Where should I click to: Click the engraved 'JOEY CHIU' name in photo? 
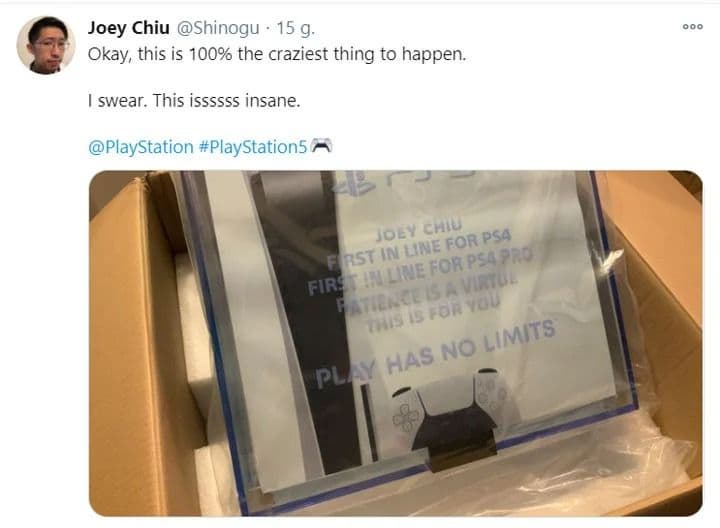pyautogui.click(x=418, y=230)
